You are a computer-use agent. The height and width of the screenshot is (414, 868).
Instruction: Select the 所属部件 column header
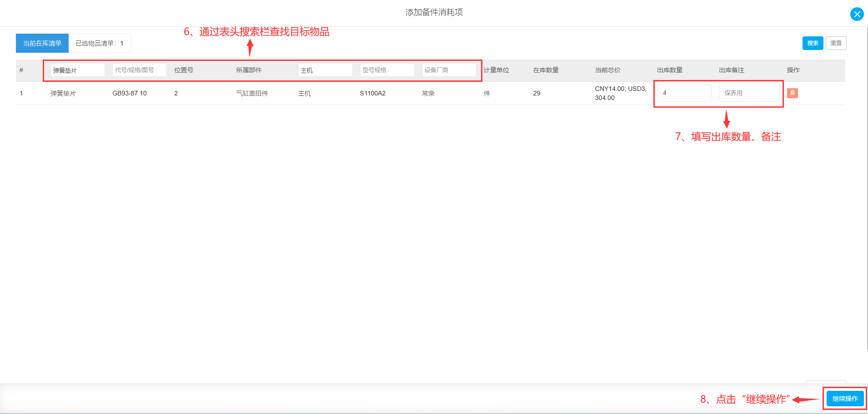point(249,70)
